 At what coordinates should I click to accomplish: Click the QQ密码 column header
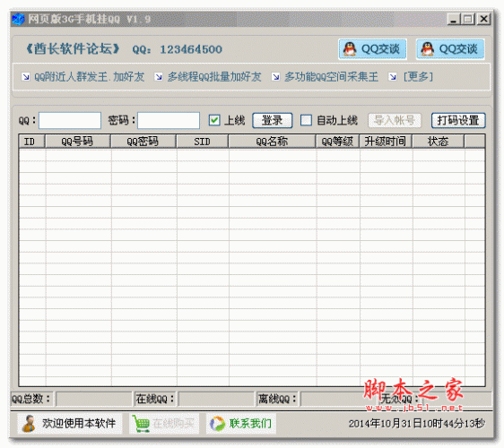(x=143, y=142)
